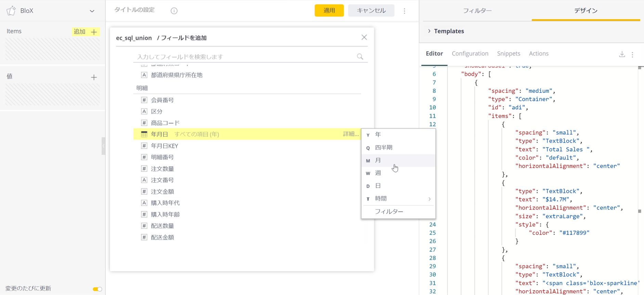
Task: Choose フィルター in the date context menu
Action: point(389,212)
